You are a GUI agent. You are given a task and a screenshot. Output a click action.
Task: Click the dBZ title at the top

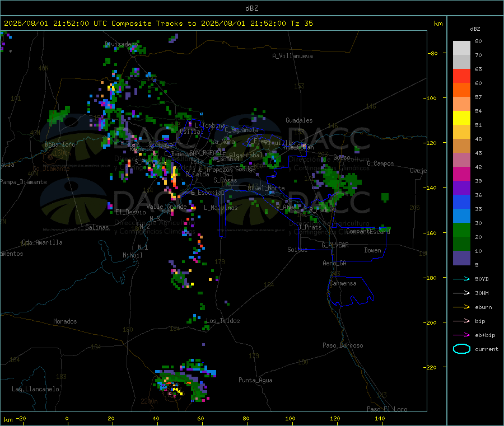251,8
